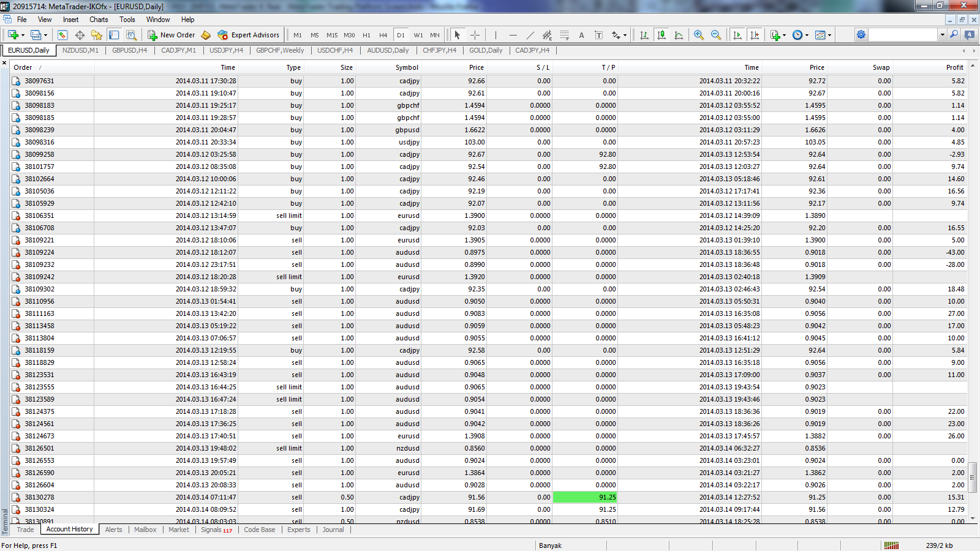
Task: Show the Data Window
Action: tap(80, 35)
